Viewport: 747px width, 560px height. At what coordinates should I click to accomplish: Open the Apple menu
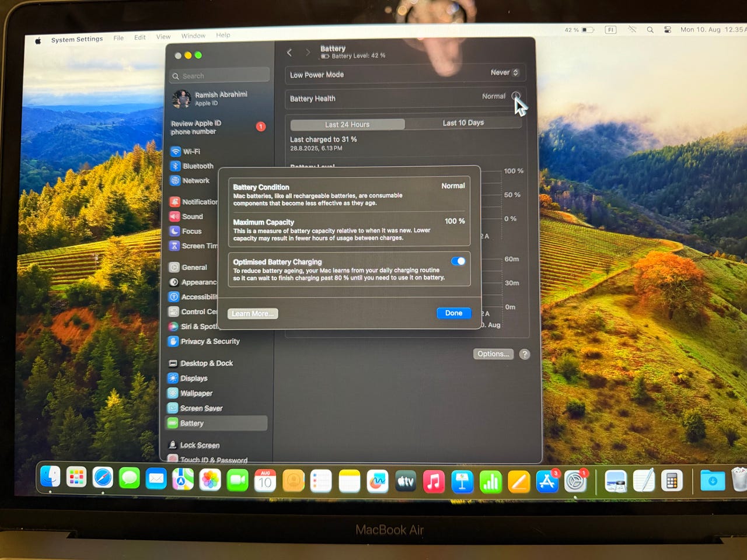click(x=38, y=41)
